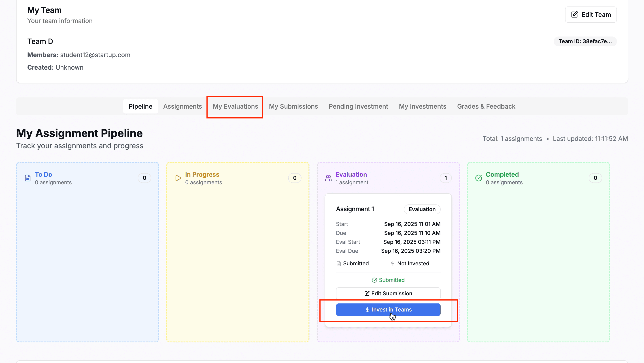This screenshot has width=644, height=363.
Task: Click the Completed column heading
Action: point(502,174)
